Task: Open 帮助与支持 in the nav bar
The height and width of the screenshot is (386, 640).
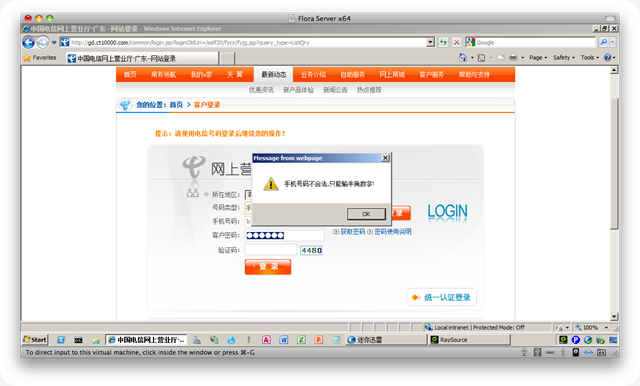Action: pos(474,75)
